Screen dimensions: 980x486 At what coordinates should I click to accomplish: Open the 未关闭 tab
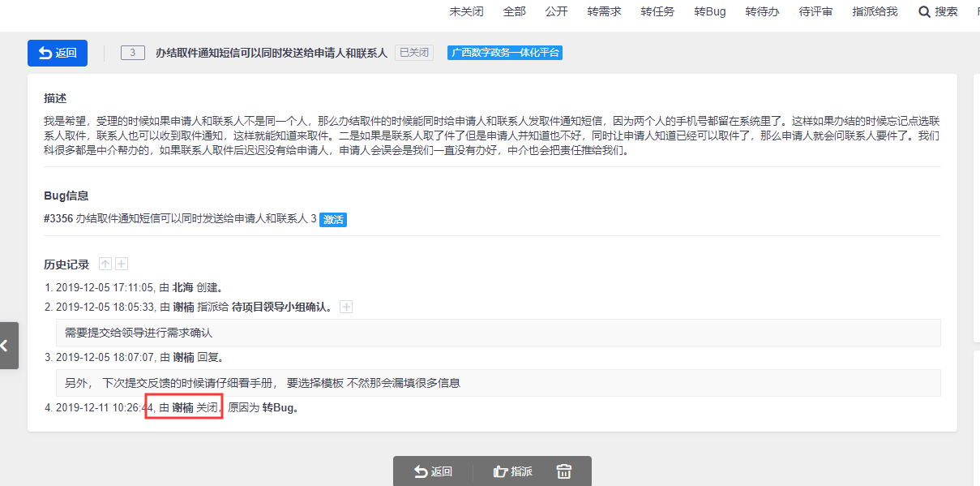click(467, 11)
